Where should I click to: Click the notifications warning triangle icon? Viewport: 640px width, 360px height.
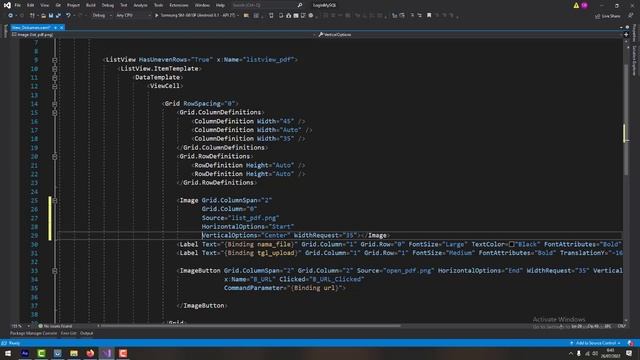pos(576,5)
